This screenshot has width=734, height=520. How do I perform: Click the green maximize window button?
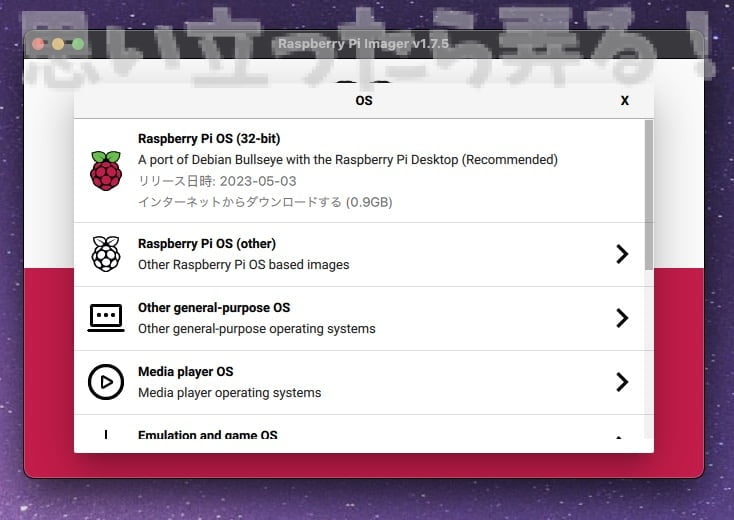(x=77, y=44)
